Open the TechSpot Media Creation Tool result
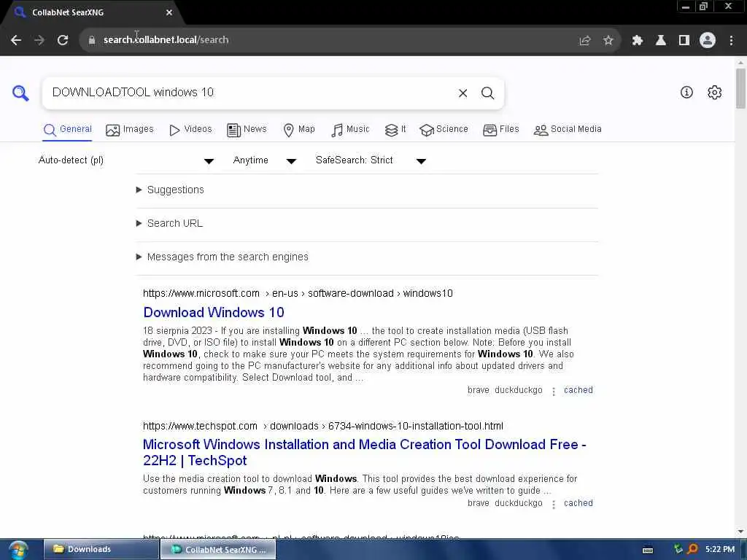The height and width of the screenshot is (560, 747). [x=365, y=452]
